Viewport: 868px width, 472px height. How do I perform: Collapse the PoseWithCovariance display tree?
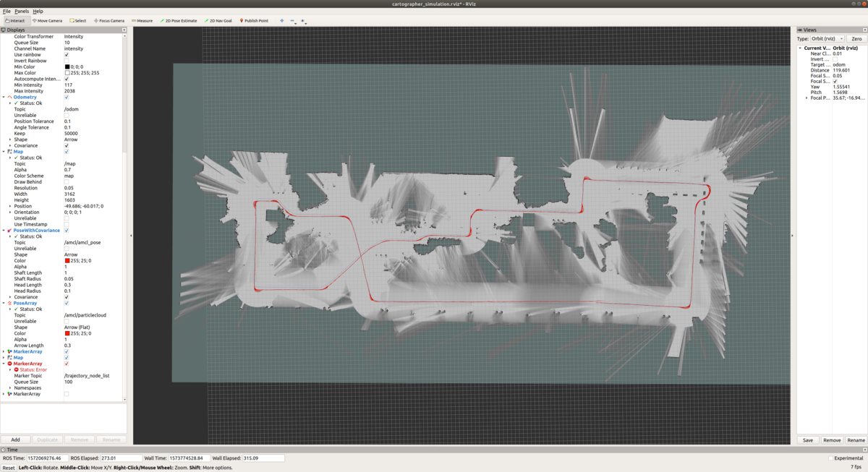pos(4,231)
